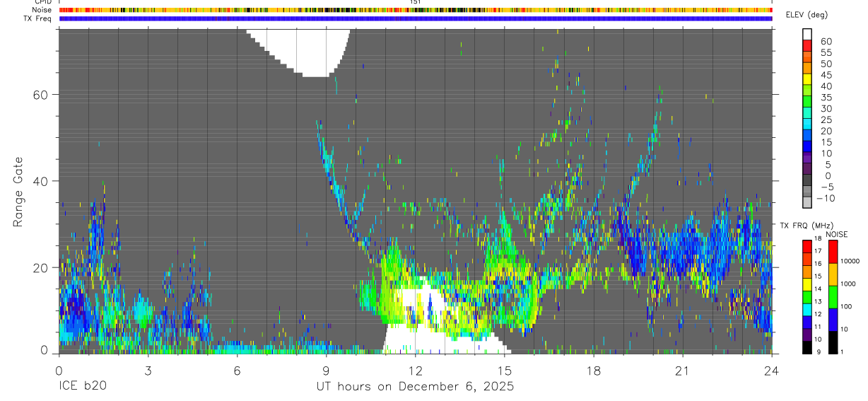The width and height of the screenshot is (868, 401).
Task: Click the '35' label on ELEV colorbar
Action: [x=826, y=97]
